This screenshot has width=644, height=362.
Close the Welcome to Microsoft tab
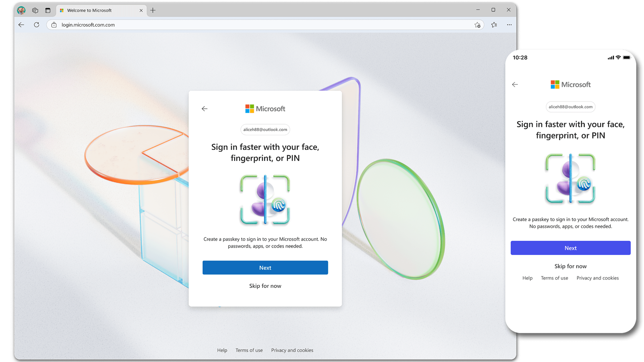point(141,10)
